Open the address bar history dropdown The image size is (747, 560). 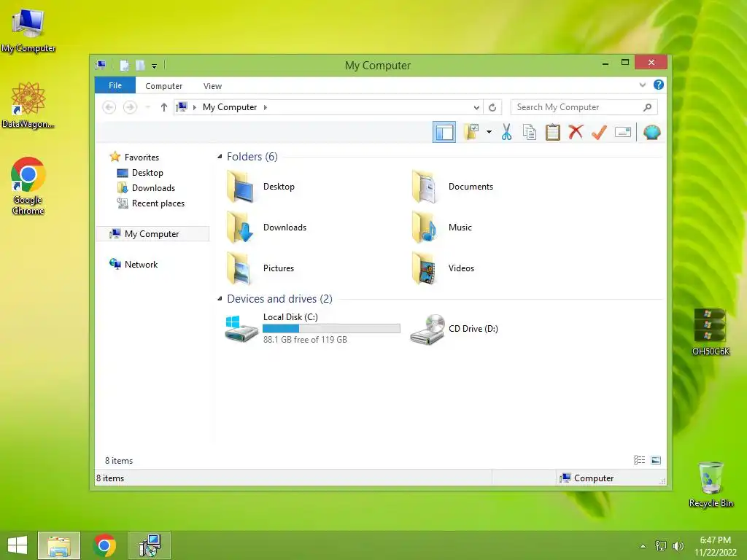476,107
